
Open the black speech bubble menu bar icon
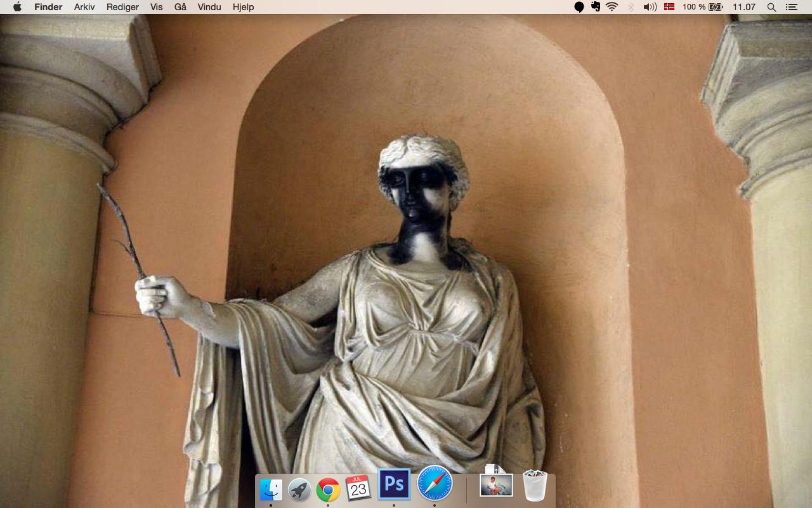[x=579, y=7]
